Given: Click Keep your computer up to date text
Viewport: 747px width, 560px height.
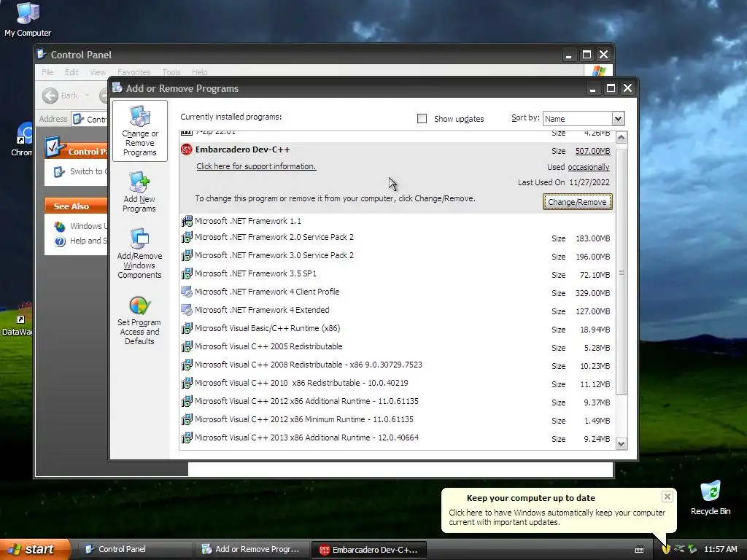Looking at the screenshot, I should (x=531, y=498).
